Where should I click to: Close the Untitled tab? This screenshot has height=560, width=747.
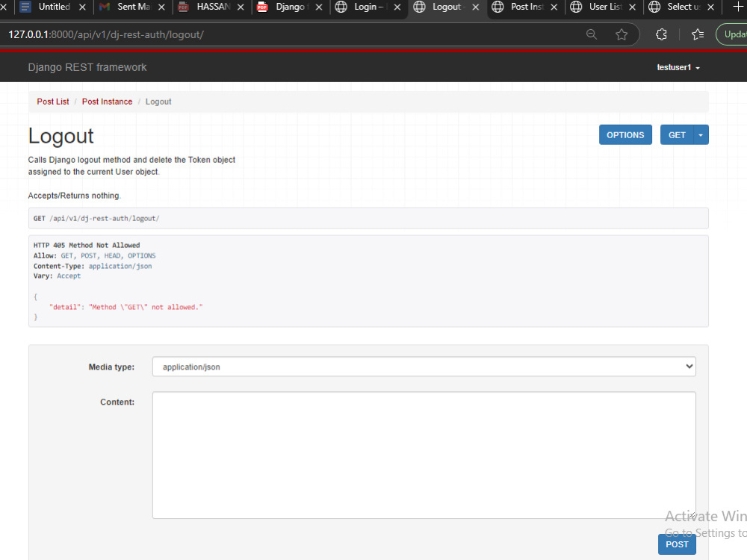82,7
